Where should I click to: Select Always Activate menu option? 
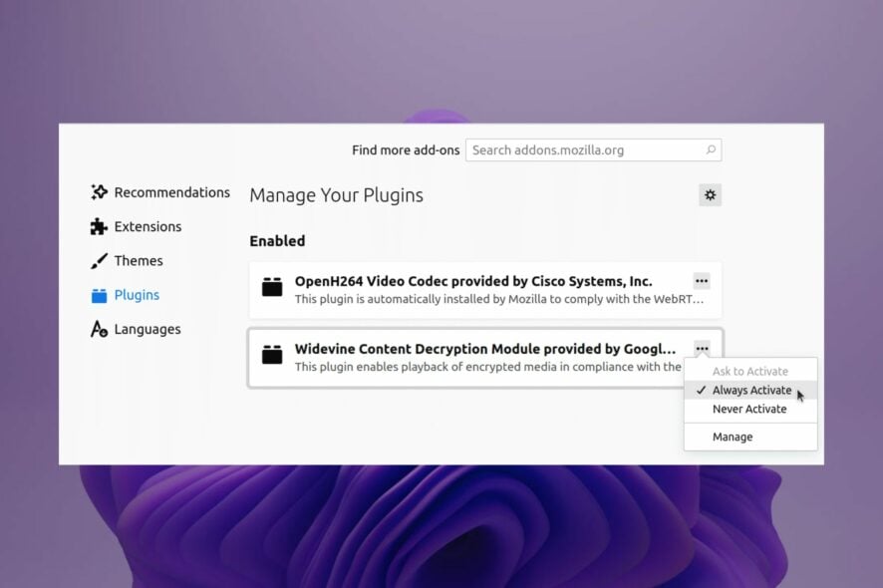tap(750, 390)
